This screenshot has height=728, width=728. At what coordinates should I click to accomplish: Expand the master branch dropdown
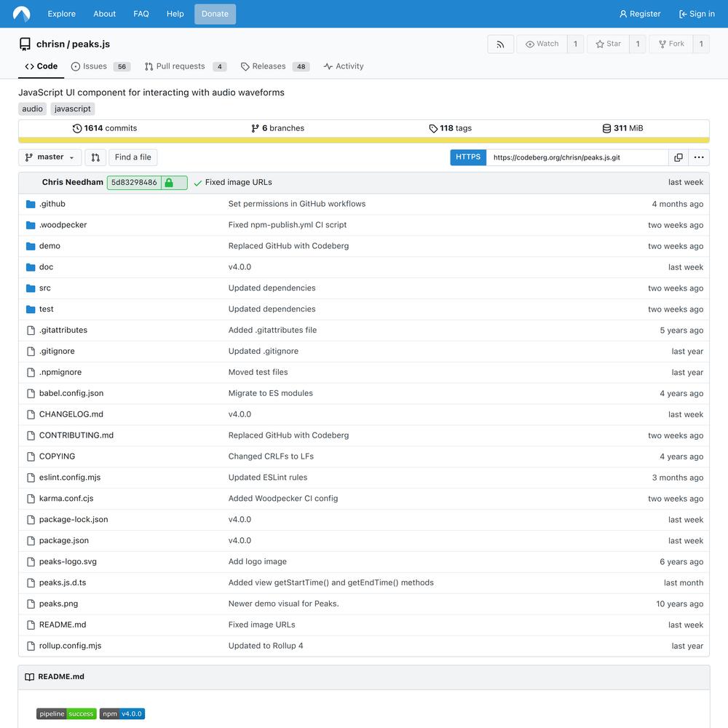click(x=50, y=157)
